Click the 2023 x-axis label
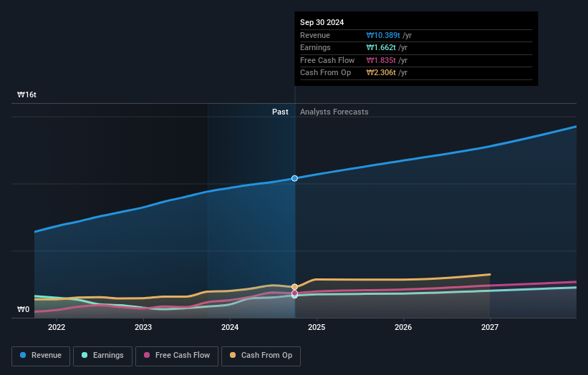Viewport: 588px width, 375px height. pos(143,328)
